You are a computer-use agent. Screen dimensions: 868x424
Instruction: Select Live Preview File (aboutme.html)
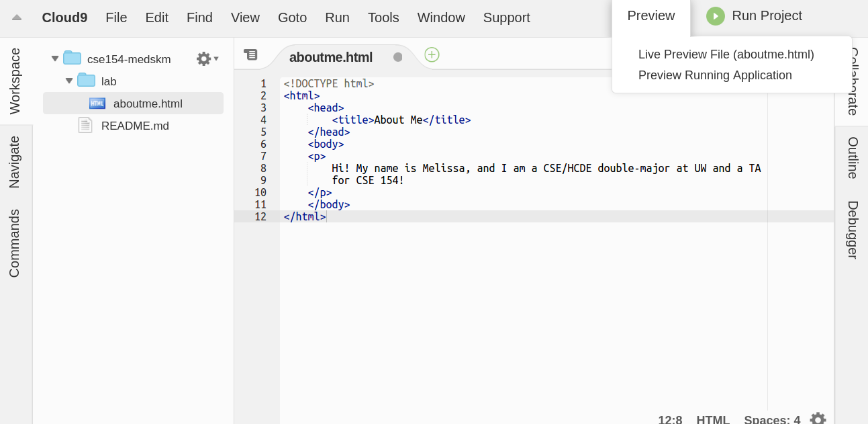[726, 54]
